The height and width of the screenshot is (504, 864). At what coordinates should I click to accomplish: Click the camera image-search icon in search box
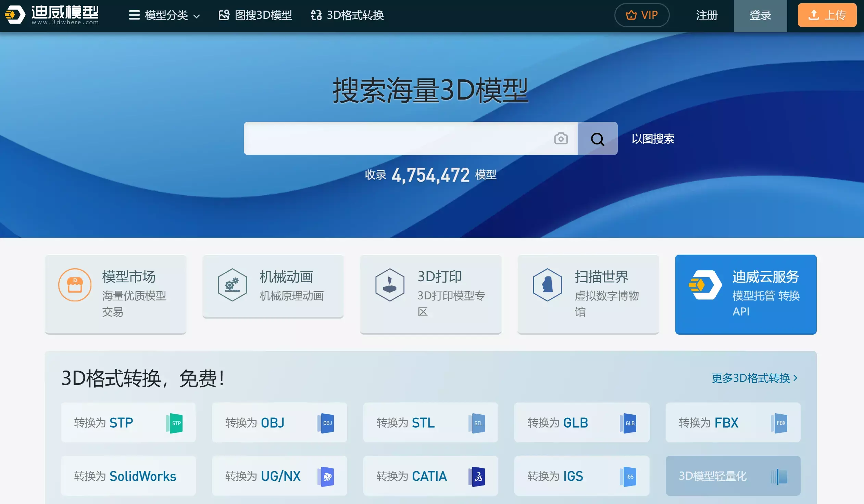(561, 139)
